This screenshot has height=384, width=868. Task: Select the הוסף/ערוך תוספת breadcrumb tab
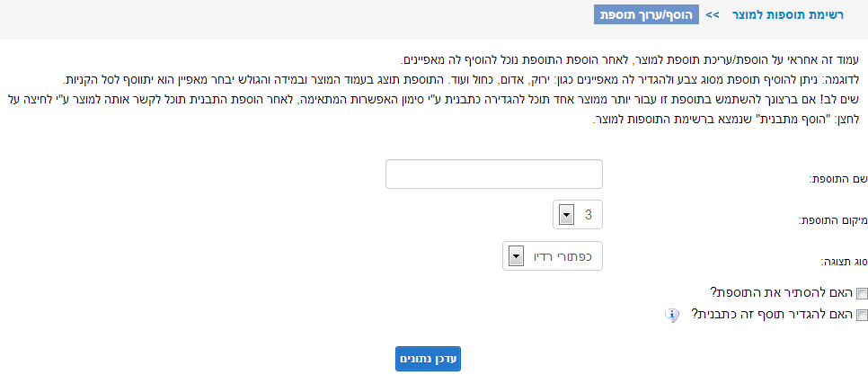(x=646, y=15)
